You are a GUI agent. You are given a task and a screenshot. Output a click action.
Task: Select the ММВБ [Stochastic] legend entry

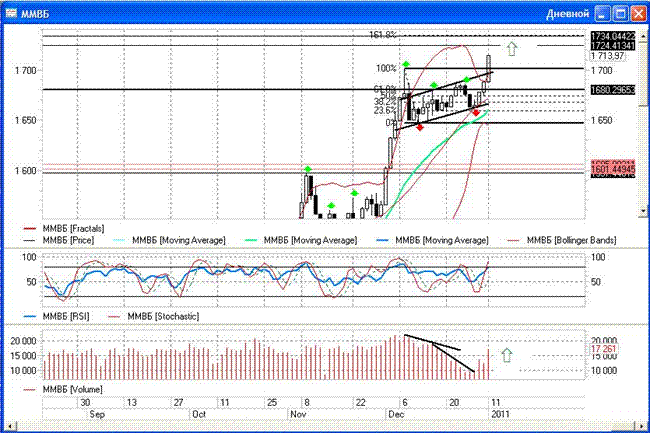(x=153, y=316)
